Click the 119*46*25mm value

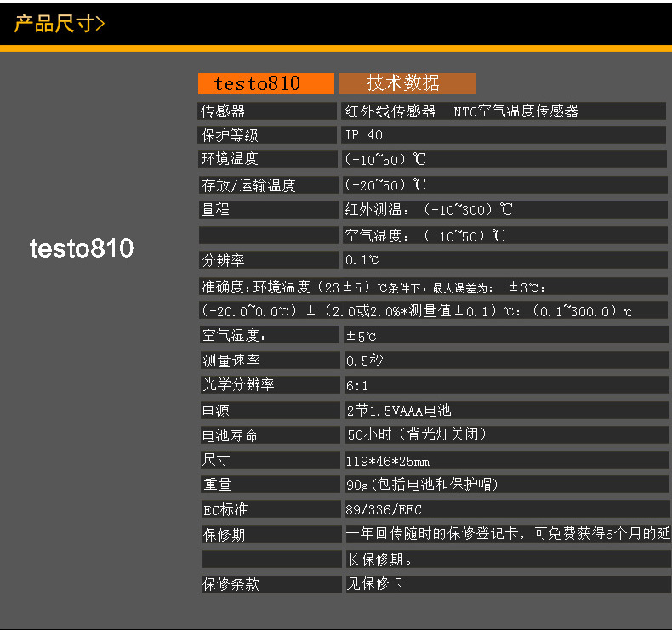coord(388,462)
